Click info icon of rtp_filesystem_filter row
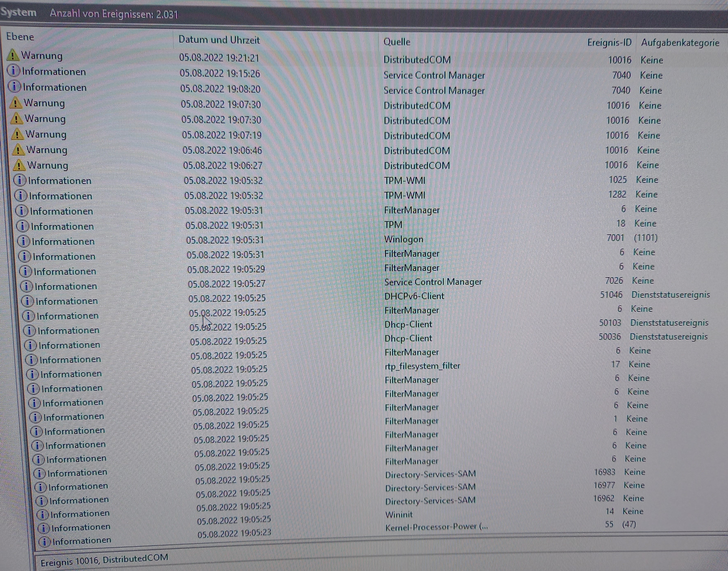Screen dimensions: 728x571 pyautogui.click(x=33, y=374)
